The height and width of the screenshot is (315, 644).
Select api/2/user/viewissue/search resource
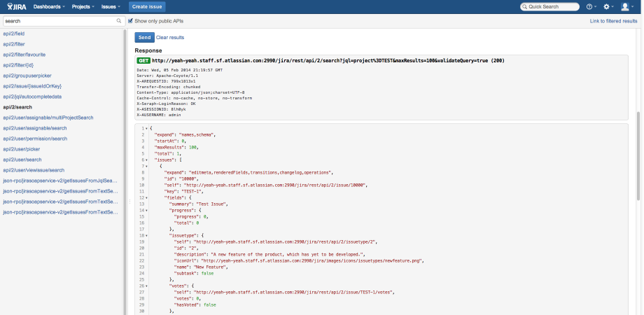click(x=34, y=170)
